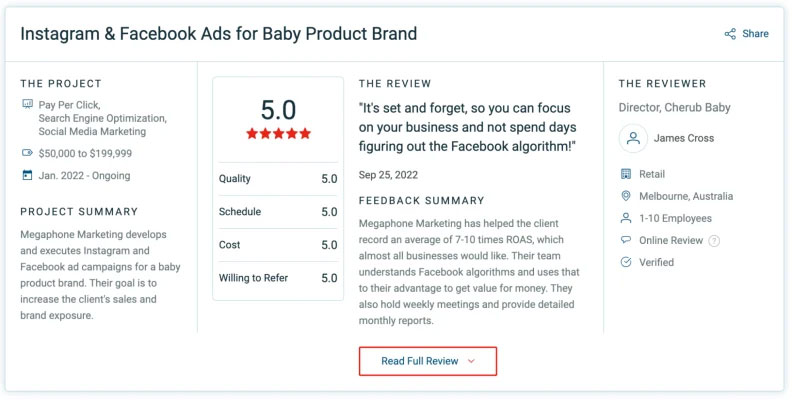This screenshot has height=400, width=792.
Task: Click the Share network icon
Action: (x=730, y=34)
